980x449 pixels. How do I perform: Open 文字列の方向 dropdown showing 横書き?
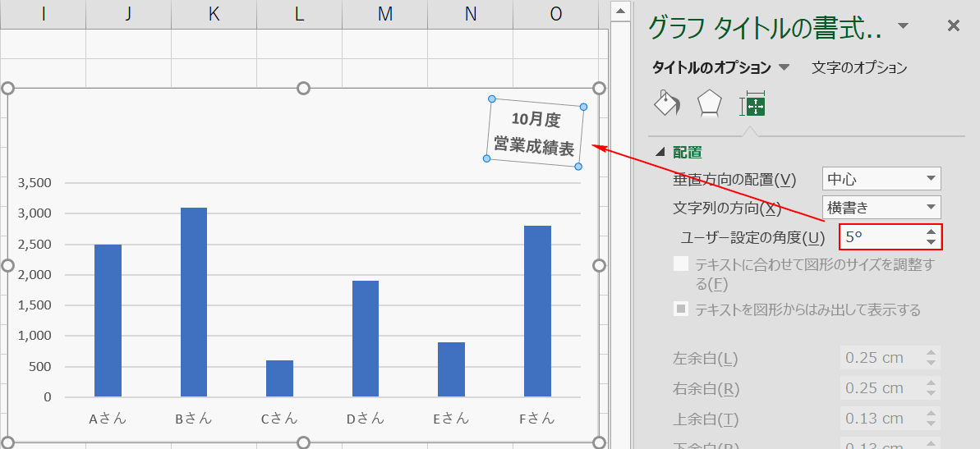(881, 207)
